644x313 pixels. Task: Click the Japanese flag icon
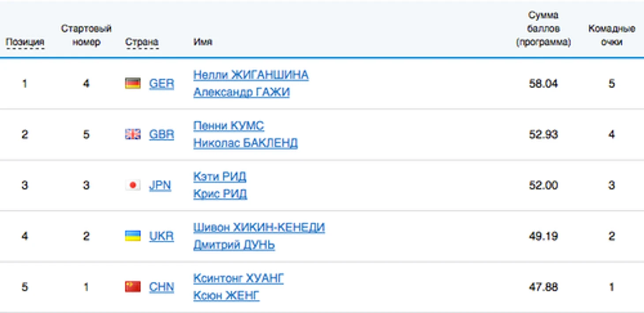(133, 185)
